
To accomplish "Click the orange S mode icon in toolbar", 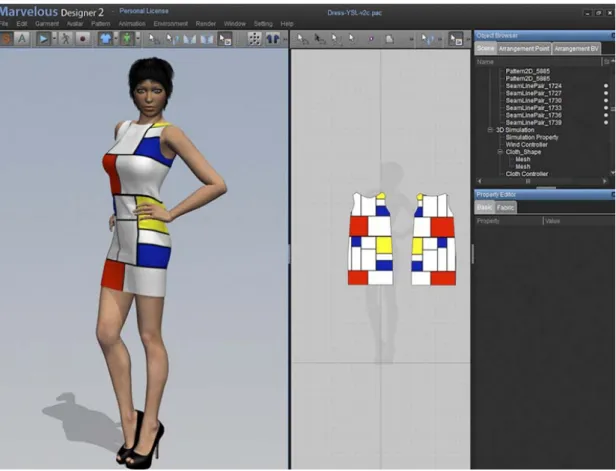I will (7, 39).
